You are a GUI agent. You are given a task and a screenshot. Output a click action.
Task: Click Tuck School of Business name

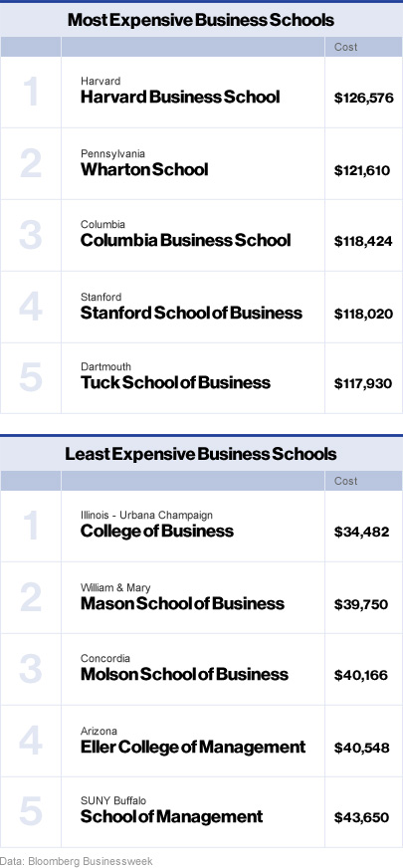[x=175, y=382]
